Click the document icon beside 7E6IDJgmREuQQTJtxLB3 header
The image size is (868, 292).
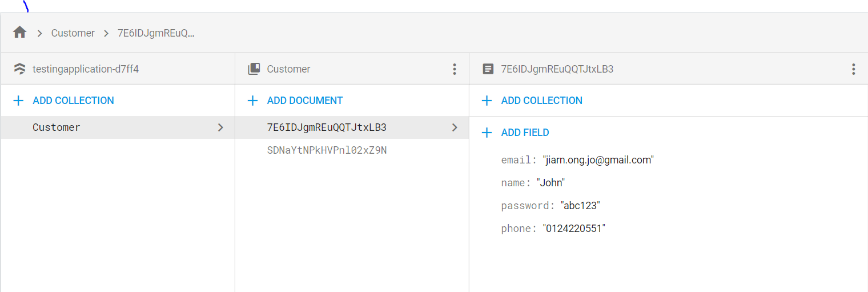pyautogui.click(x=488, y=69)
